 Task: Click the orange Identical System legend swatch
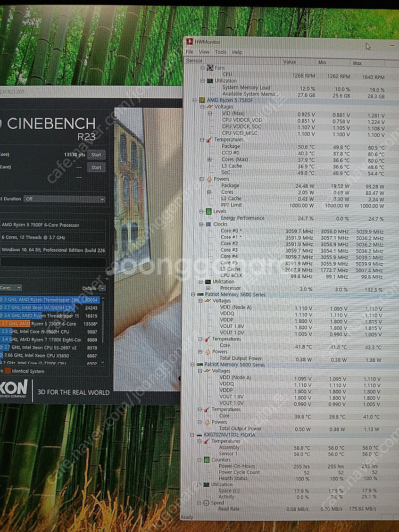[x=7, y=371]
